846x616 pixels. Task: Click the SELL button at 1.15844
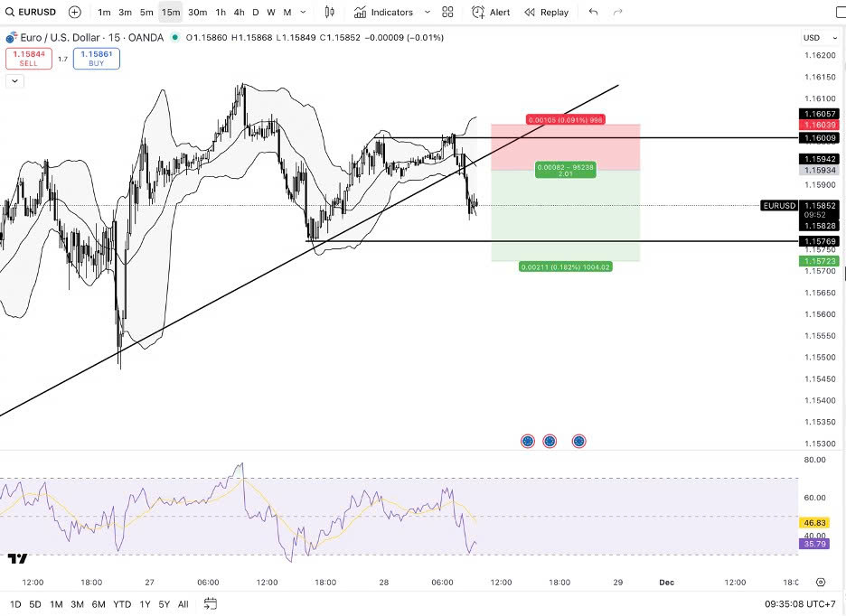tap(28, 59)
